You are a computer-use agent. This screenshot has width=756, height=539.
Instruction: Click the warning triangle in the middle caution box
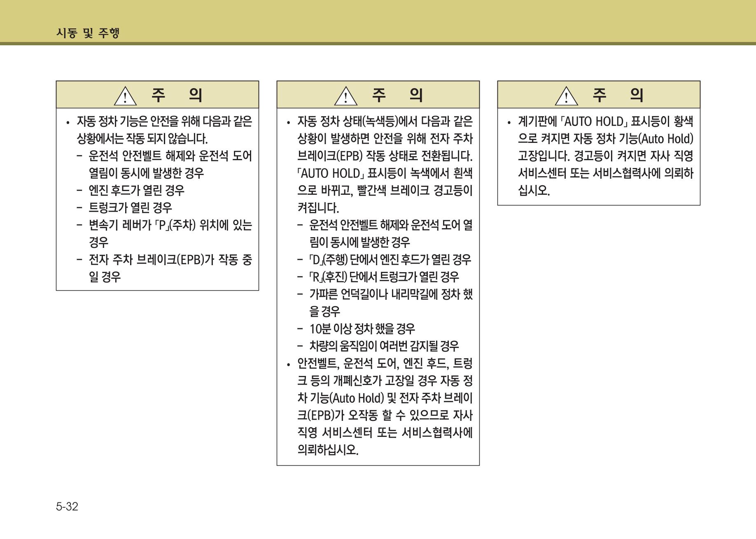(x=345, y=96)
